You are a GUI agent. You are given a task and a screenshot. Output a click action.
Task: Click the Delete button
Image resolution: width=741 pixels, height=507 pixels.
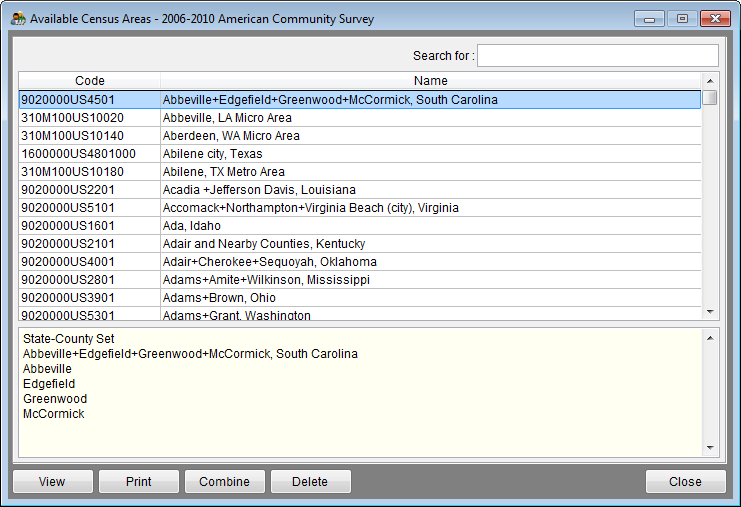310,482
